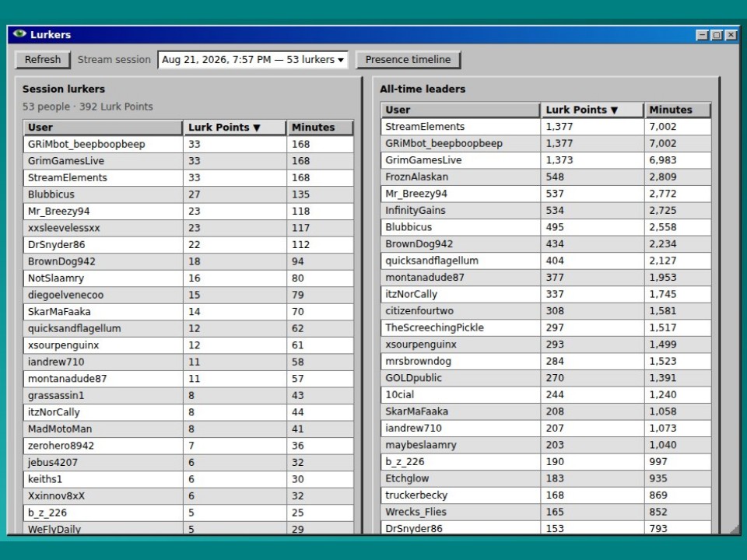
Task: Select TheScreechingPickle row
Action: 546,327
